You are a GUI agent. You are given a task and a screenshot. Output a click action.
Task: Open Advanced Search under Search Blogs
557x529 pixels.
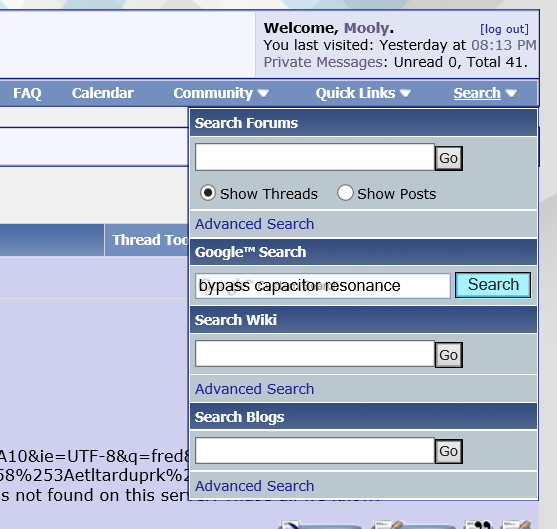[x=254, y=486]
